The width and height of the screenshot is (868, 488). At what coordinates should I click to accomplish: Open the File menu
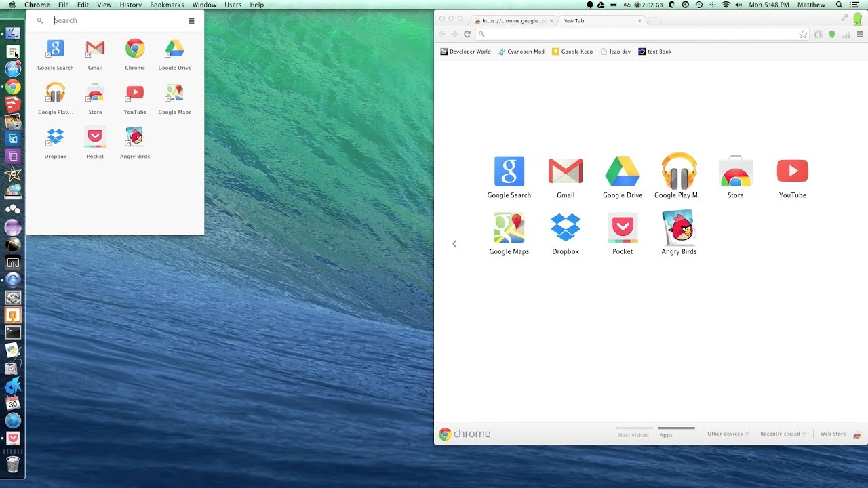(63, 5)
